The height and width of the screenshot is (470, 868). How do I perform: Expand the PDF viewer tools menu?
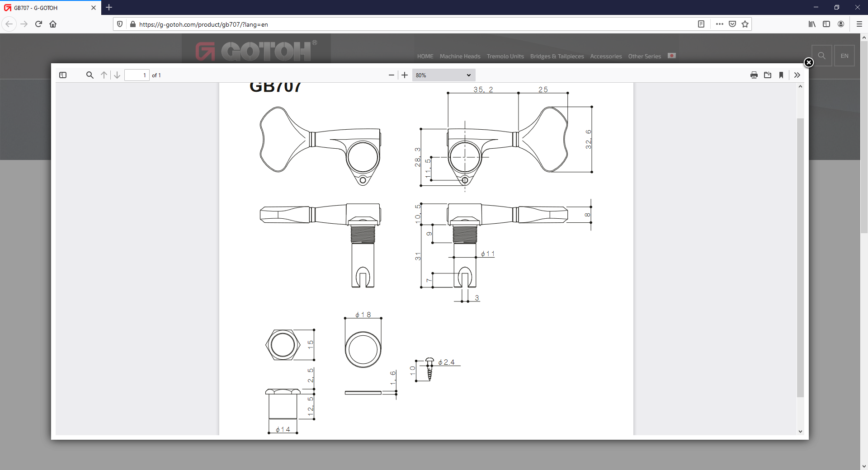click(x=797, y=75)
